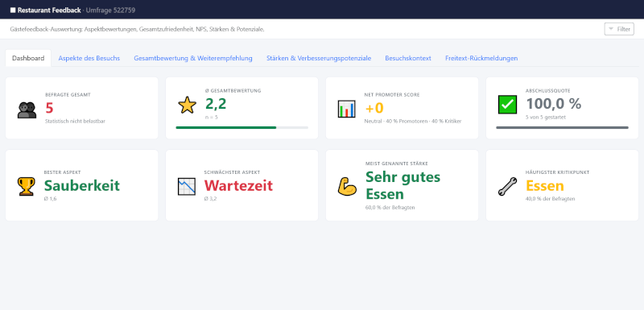Click the Gästefeedback-Auswertung description text
This screenshot has width=644, height=310.
pyautogui.click(x=137, y=30)
